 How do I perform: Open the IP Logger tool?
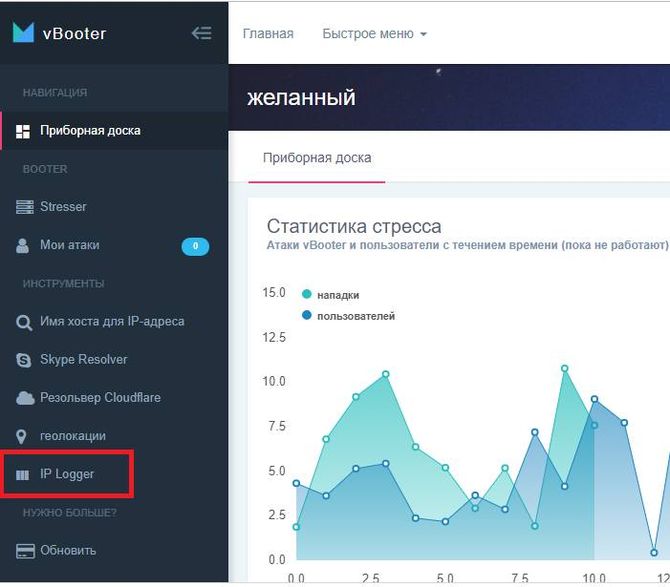click(67, 474)
